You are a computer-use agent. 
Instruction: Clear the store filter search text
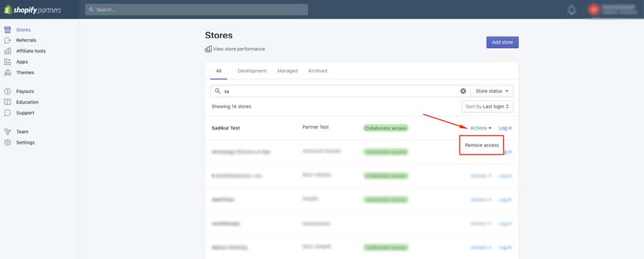tap(463, 91)
